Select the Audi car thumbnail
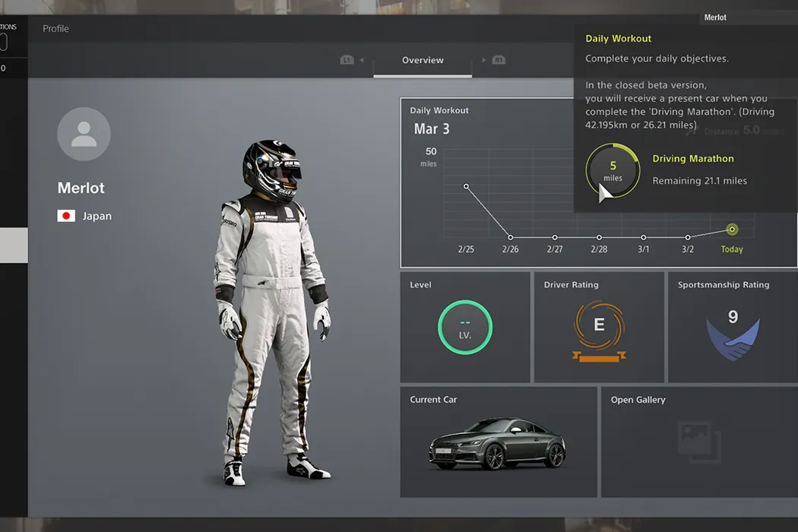Image resolution: width=798 pixels, height=532 pixels. [x=497, y=444]
